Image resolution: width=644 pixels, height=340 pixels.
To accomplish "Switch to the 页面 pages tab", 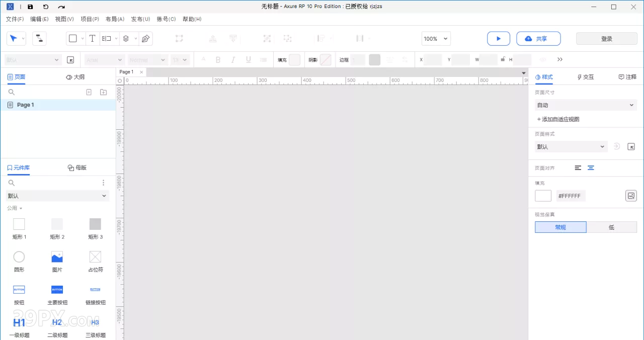I will click(16, 77).
